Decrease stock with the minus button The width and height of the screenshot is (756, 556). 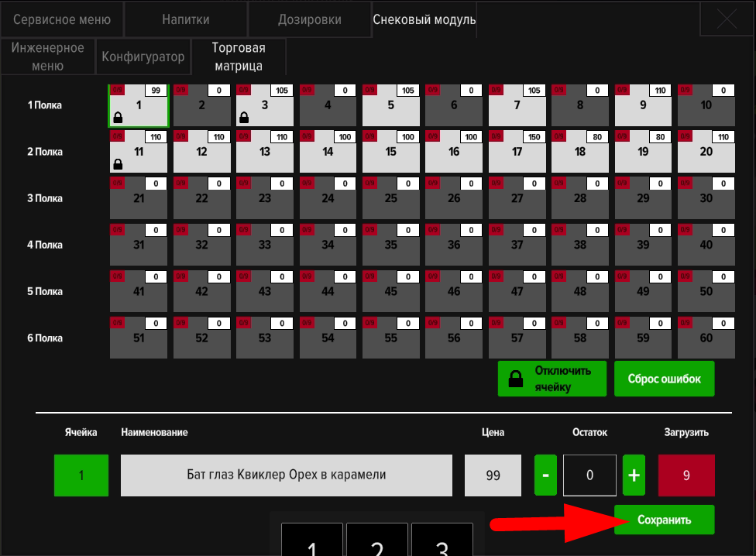pyautogui.click(x=545, y=475)
